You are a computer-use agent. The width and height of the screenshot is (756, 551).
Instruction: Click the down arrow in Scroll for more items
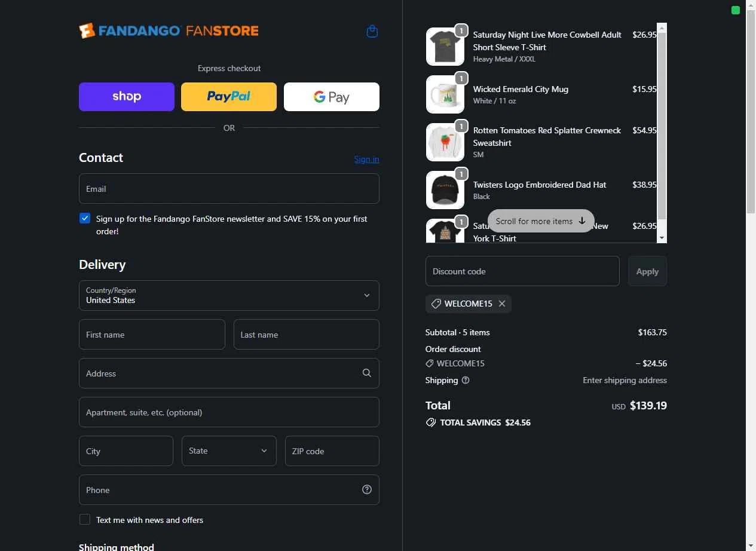pyautogui.click(x=582, y=221)
